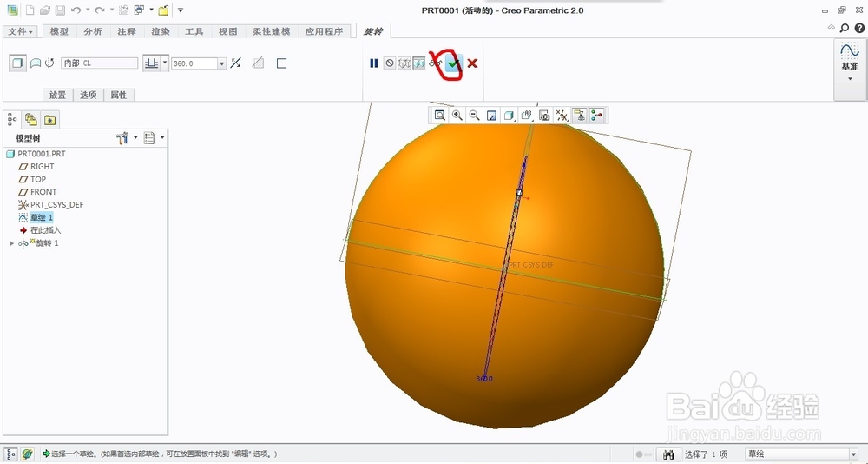868x464 pixels.
Task: Click the 内部 CL axis field
Action: click(100, 63)
